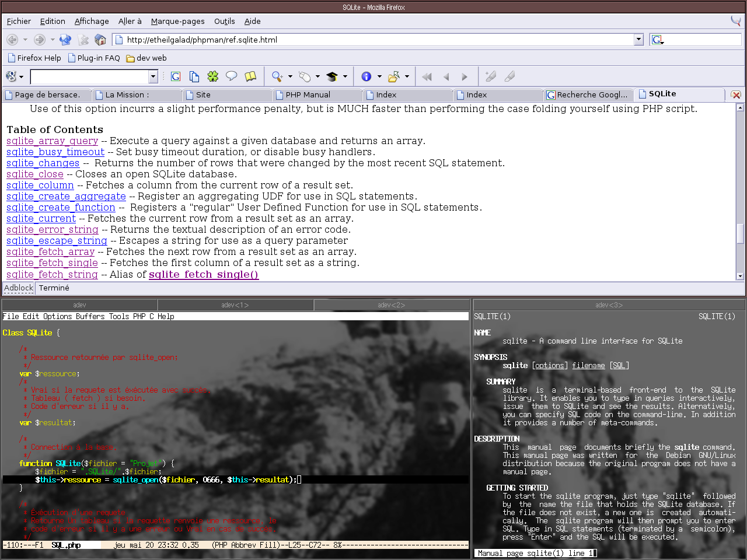Viewport: 747px width, 560px height.
Task: Click the Google logo on the Google toolbar
Action: click(11, 76)
